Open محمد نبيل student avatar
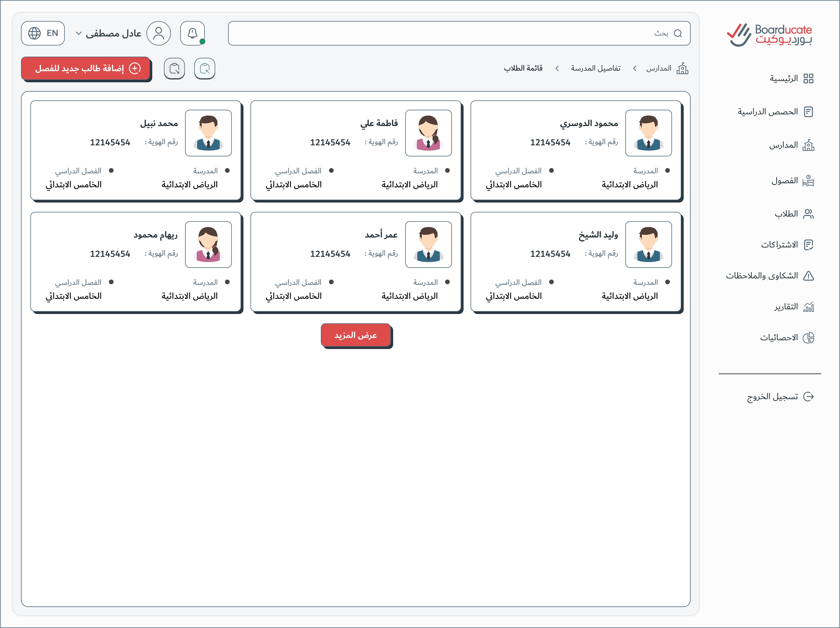Viewport: 840px width, 628px height. (209, 133)
